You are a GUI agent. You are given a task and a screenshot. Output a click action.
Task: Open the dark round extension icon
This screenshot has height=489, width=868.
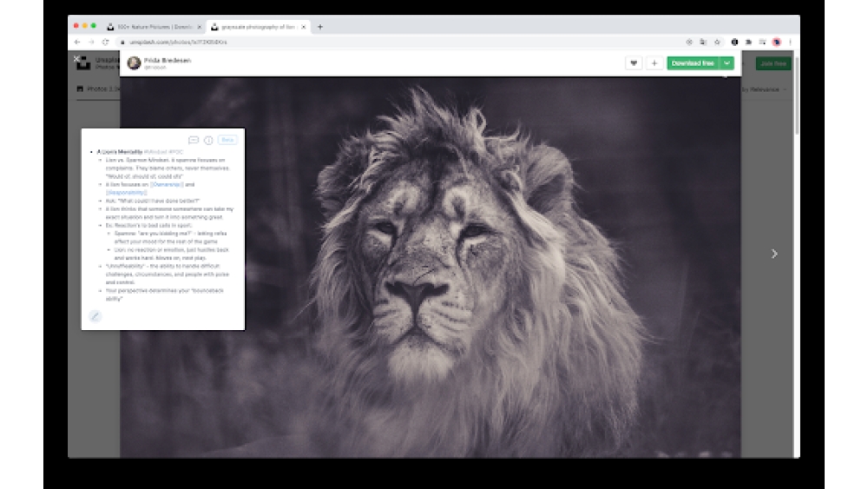734,42
